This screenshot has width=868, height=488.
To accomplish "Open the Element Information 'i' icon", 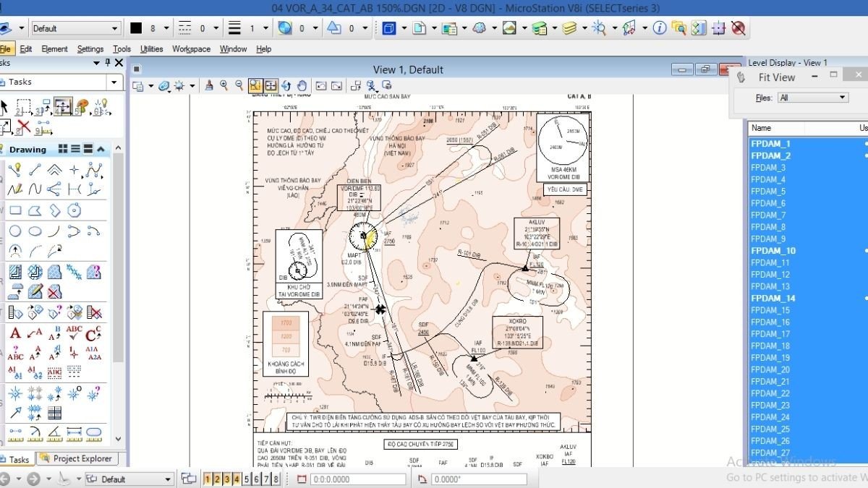I will pyautogui.click(x=659, y=28).
